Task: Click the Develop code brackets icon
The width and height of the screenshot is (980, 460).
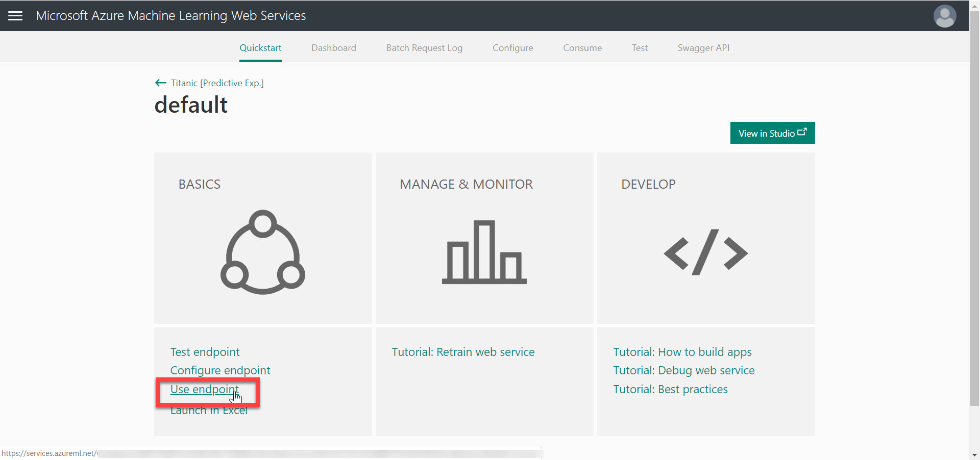Action: (706, 252)
